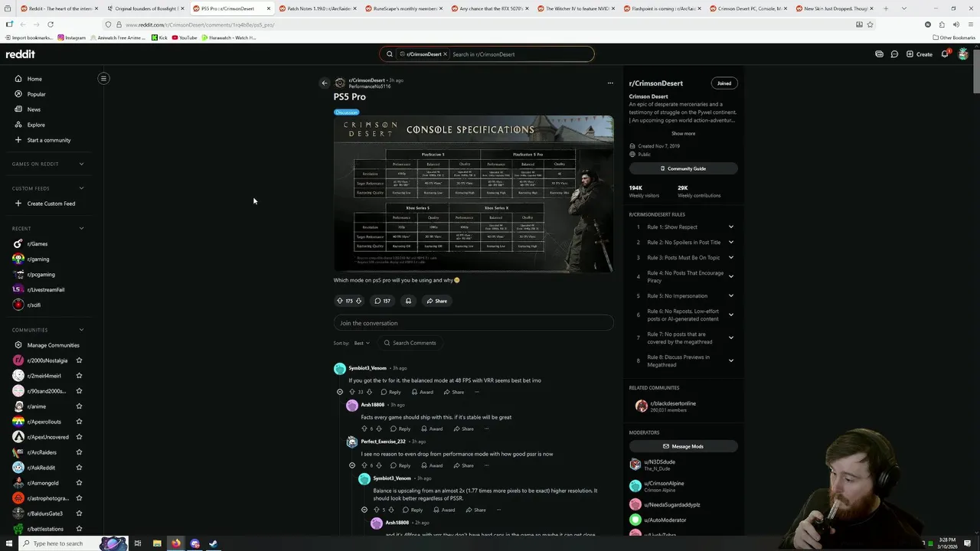Click the Create post button

coord(920,54)
